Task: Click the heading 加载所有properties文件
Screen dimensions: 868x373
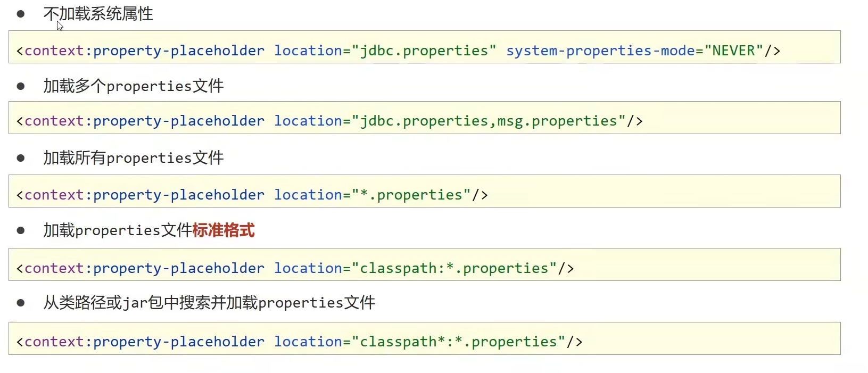Action: coord(134,158)
